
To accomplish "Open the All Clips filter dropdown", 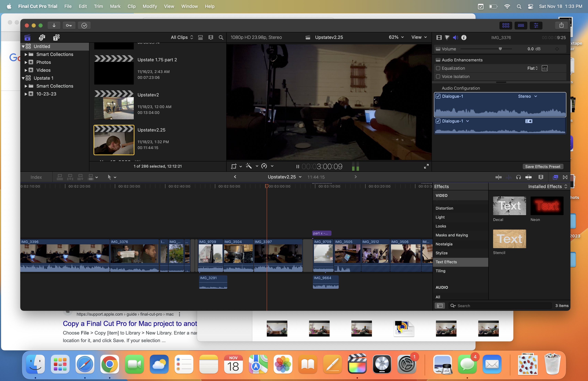I will (182, 37).
